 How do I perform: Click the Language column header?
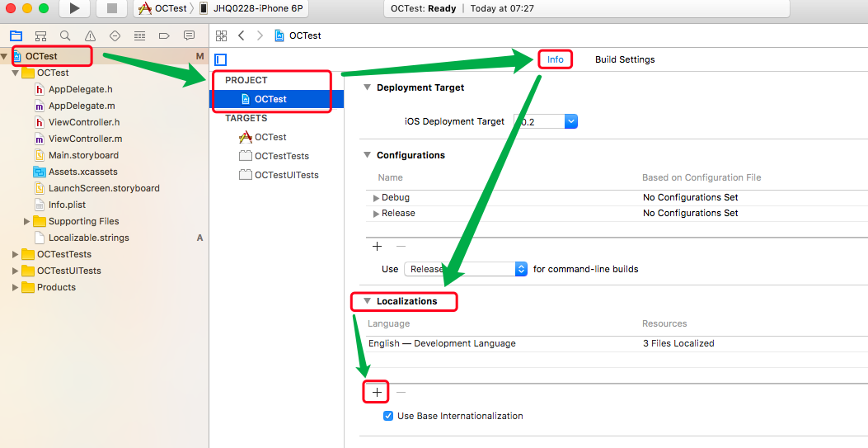point(388,323)
